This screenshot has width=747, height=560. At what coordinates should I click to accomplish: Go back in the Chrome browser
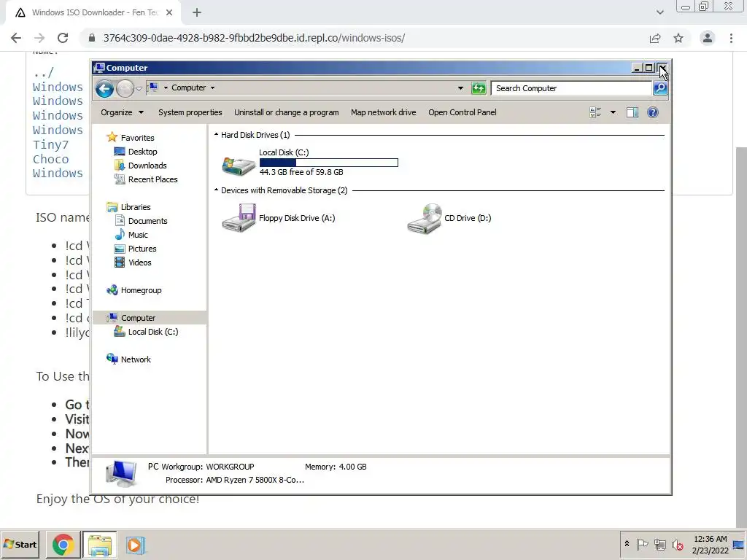16,38
